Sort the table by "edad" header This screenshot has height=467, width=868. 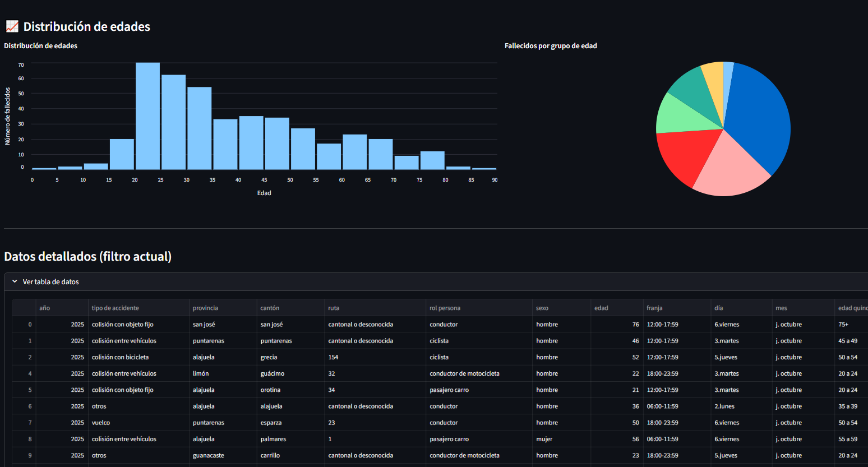pyautogui.click(x=601, y=308)
